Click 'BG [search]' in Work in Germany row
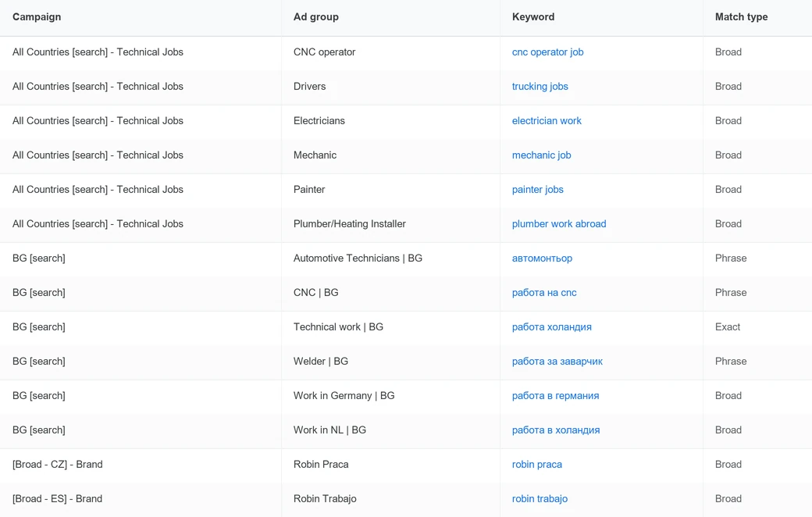 [39, 395]
